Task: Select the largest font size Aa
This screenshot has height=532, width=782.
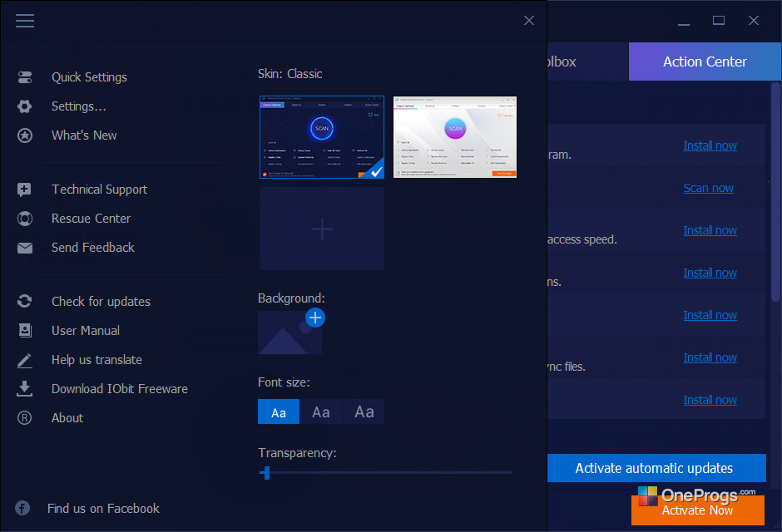Action: pyautogui.click(x=364, y=411)
